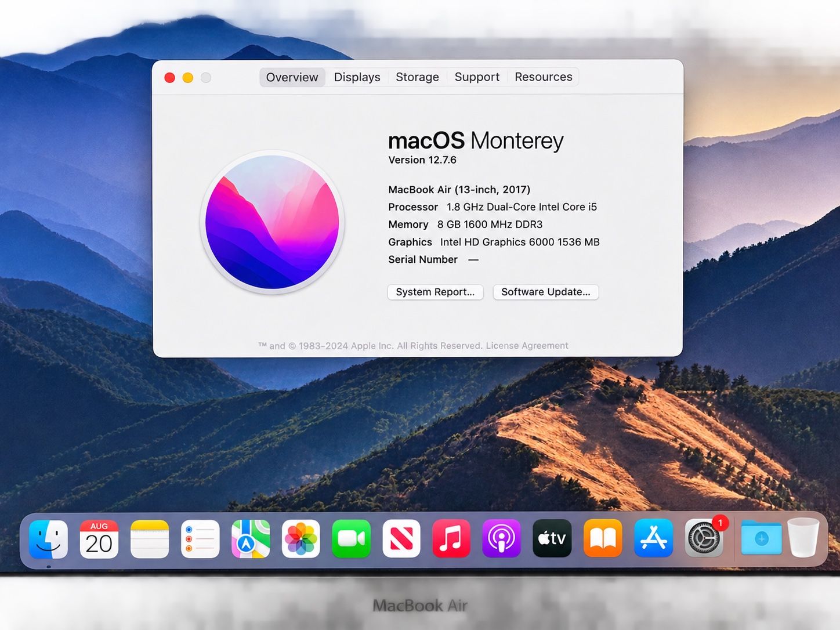
Task: Select the Resources tab
Action: (544, 77)
